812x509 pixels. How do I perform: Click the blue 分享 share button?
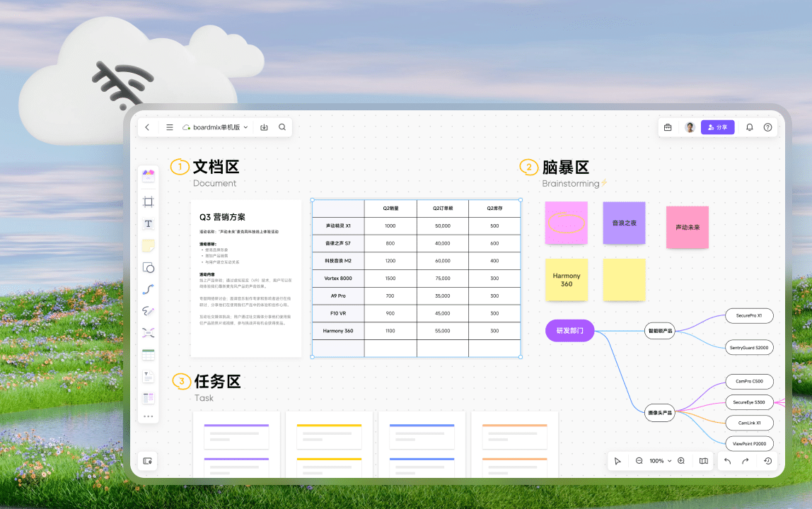pyautogui.click(x=718, y=127)
